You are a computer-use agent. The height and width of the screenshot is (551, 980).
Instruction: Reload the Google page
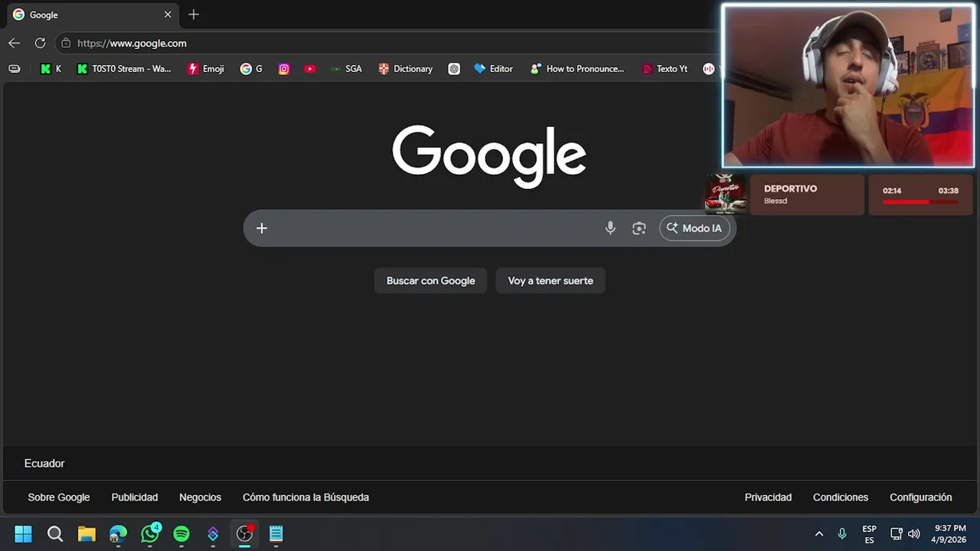point(40,43)
